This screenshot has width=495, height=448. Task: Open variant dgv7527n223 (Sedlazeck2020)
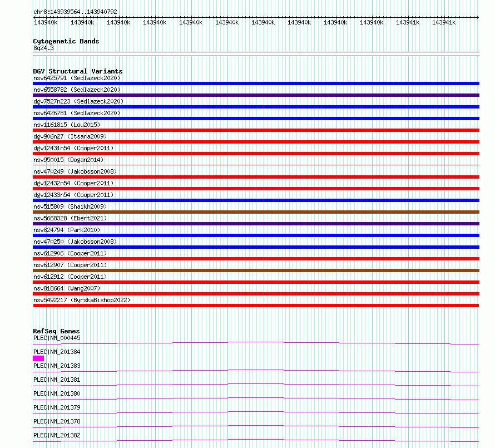pyautogui.click(x=78, y=101)
